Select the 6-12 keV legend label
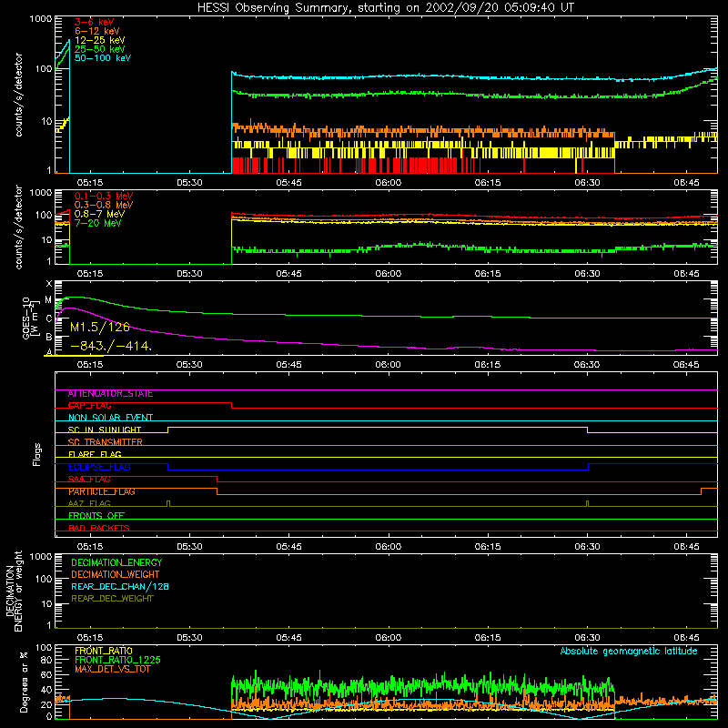This screenshot has height=728, width=728. [97, 31]
